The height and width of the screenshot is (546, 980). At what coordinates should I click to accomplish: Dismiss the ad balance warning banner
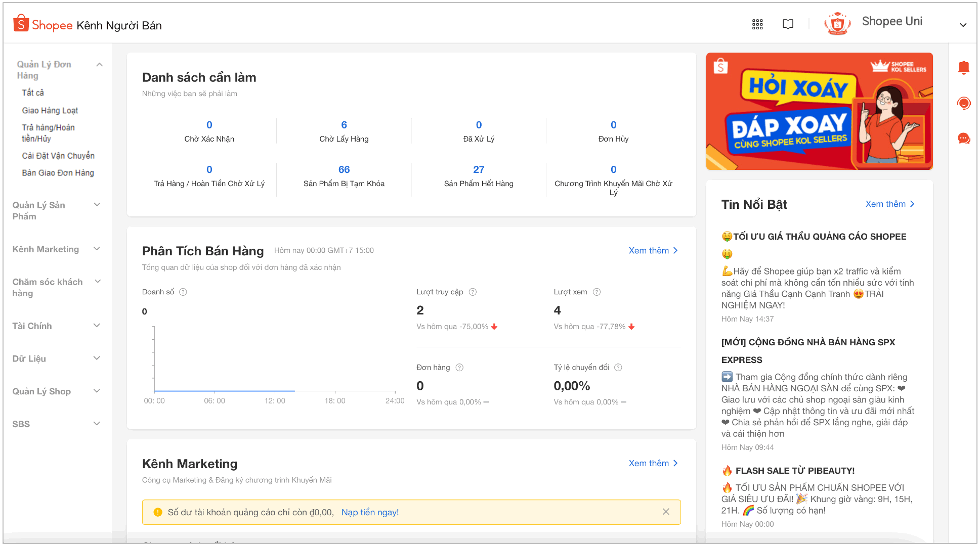pos(666,512)
